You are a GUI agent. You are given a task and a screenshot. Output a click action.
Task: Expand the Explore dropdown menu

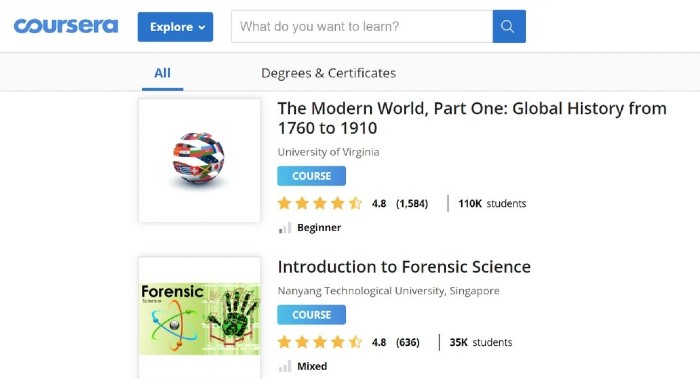point(175,27)
